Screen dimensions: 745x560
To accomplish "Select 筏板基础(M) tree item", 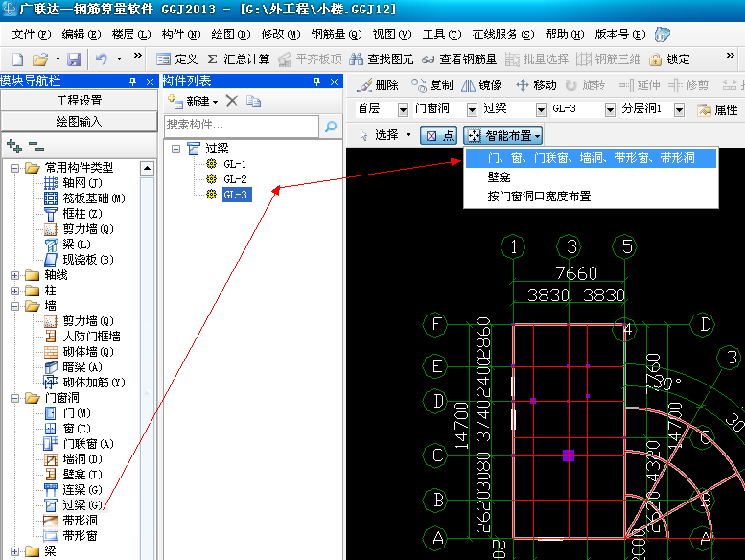I will (x=94, y=198).
